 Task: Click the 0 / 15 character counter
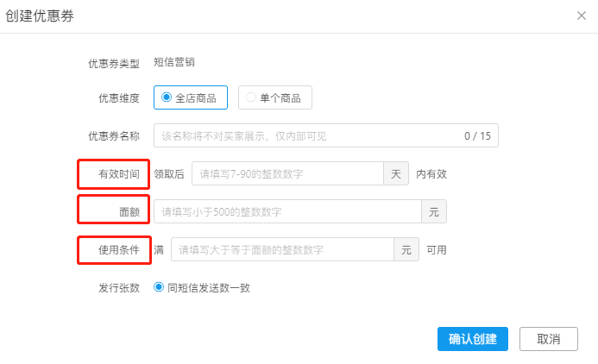(x=477, y=136)
